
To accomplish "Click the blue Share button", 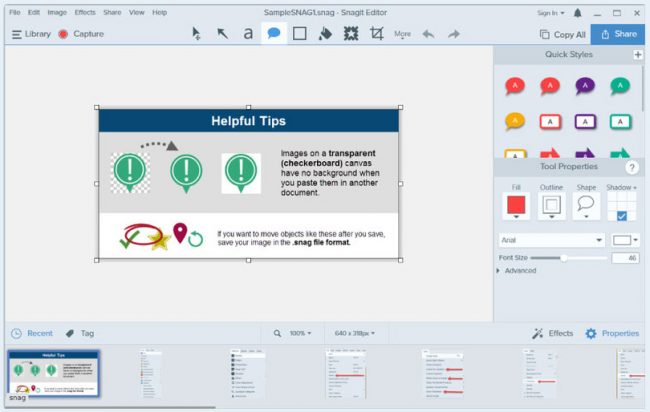I will coord(618,34).
